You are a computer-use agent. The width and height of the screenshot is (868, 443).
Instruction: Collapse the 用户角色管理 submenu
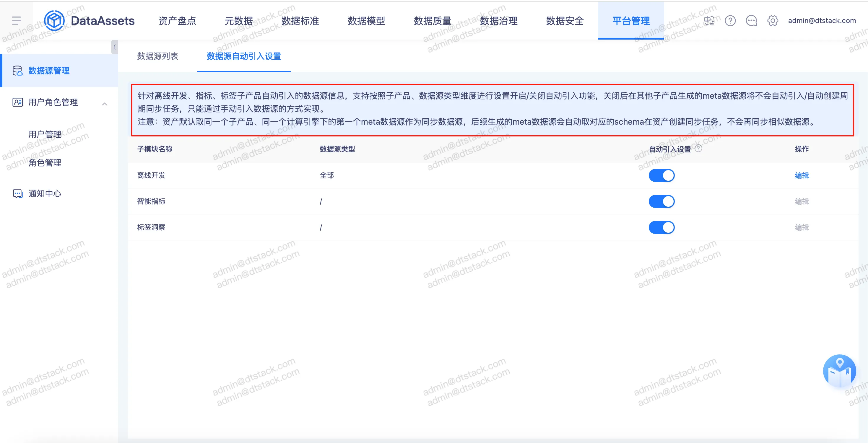click(x=105, y=104)
